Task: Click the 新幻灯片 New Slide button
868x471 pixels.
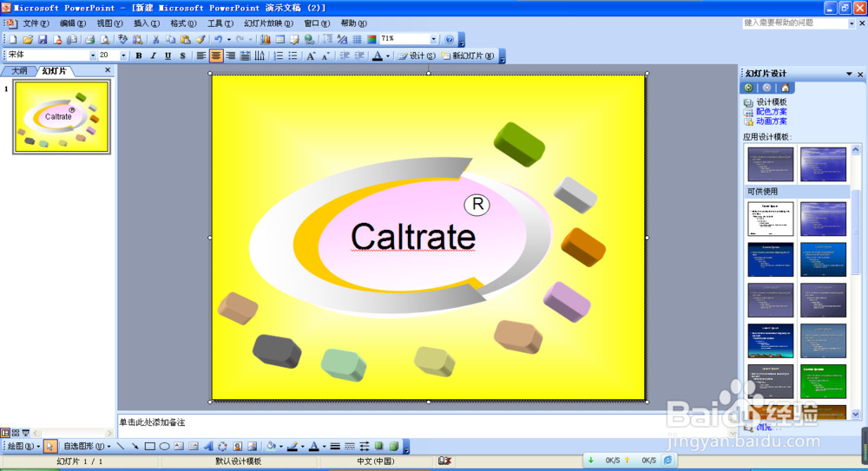Action: (468, 56)
